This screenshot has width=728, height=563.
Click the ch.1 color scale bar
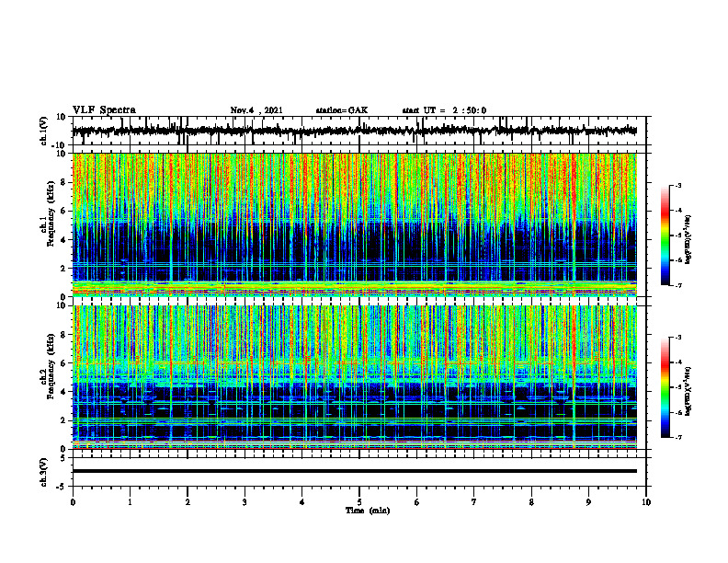coord(665,236)
